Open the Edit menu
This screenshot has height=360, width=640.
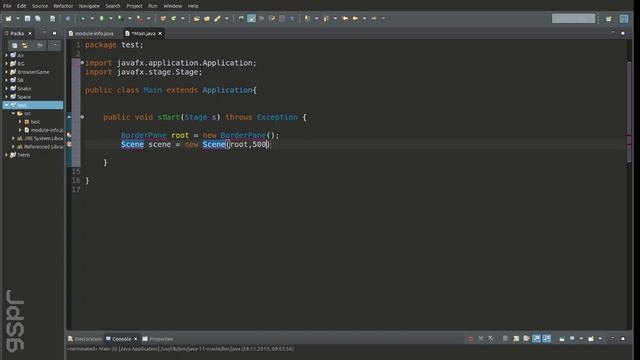coord(21,6)
